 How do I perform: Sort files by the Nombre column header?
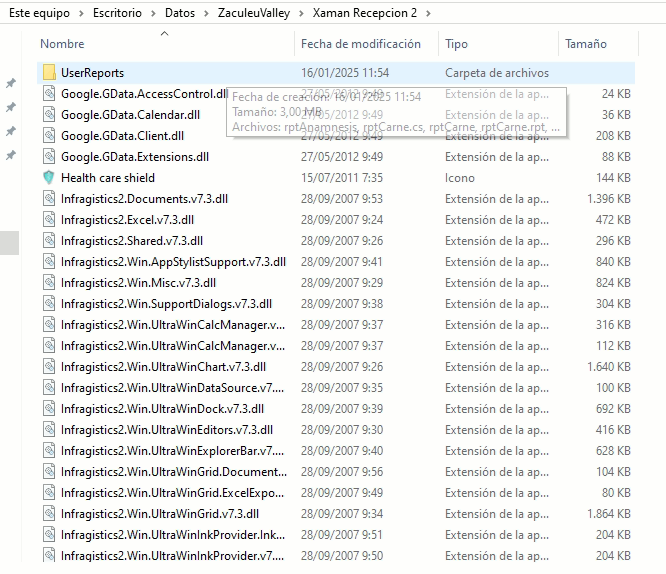(62, 44)
